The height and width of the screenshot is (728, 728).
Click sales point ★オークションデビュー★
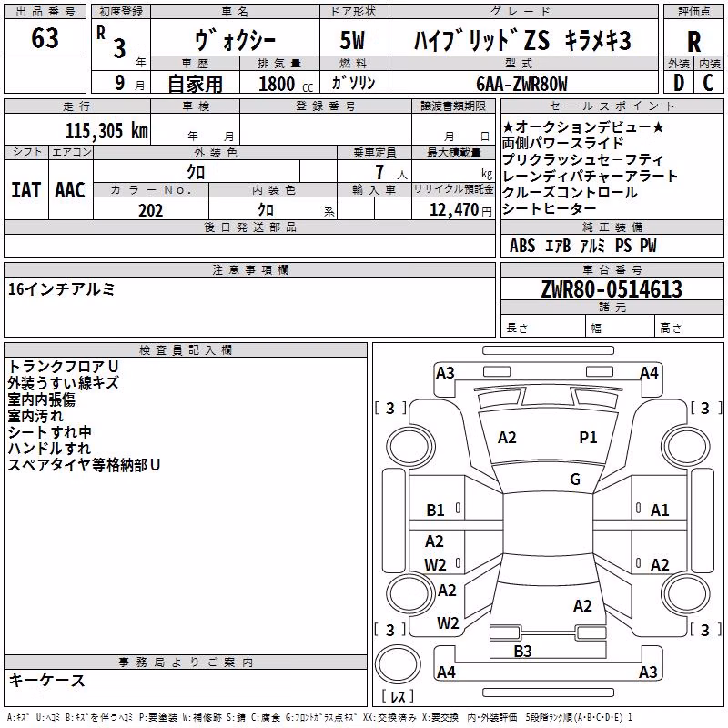583,126
